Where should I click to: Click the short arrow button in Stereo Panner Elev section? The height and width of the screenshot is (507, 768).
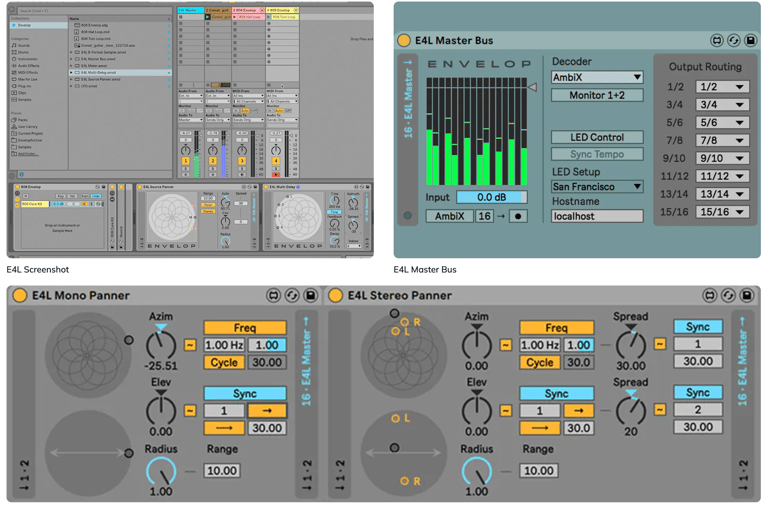[x=578, y=410]
